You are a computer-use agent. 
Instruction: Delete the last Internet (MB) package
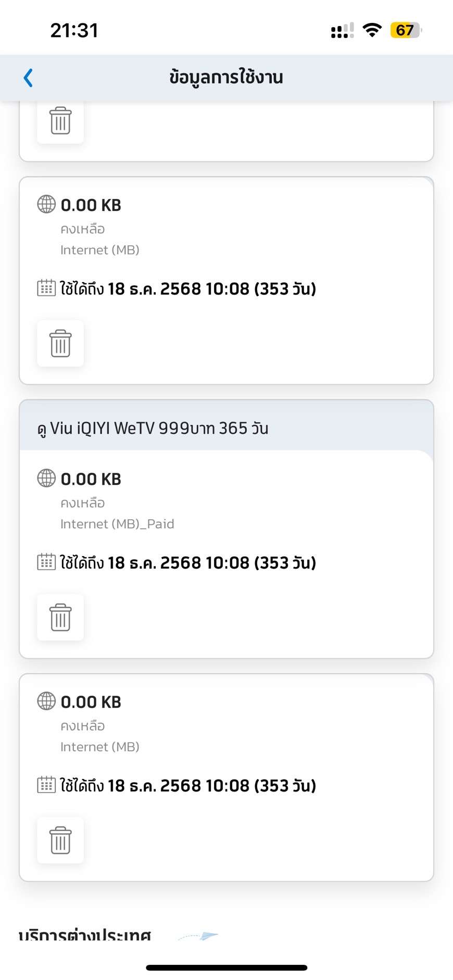point(60,840)
